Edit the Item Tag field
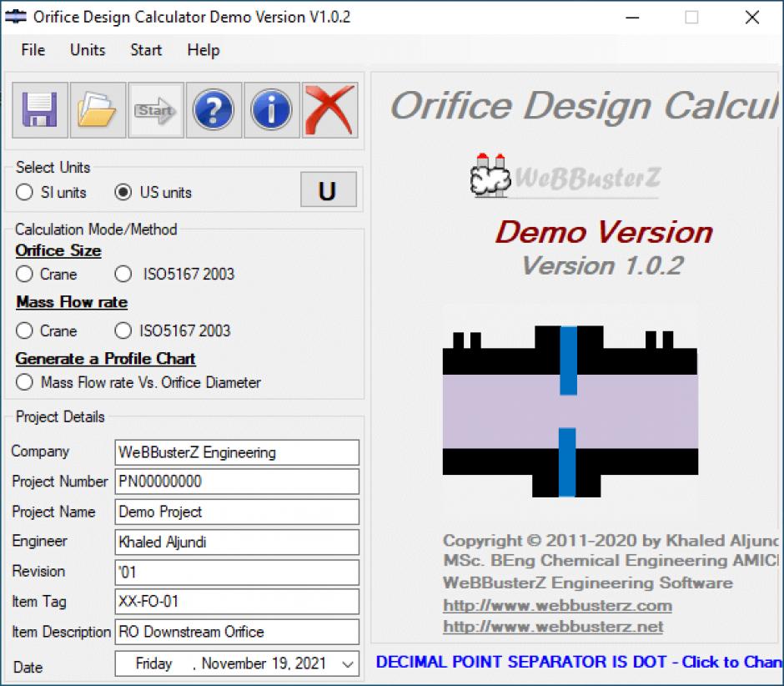784x686 pixels. click(x=237, y=602)
